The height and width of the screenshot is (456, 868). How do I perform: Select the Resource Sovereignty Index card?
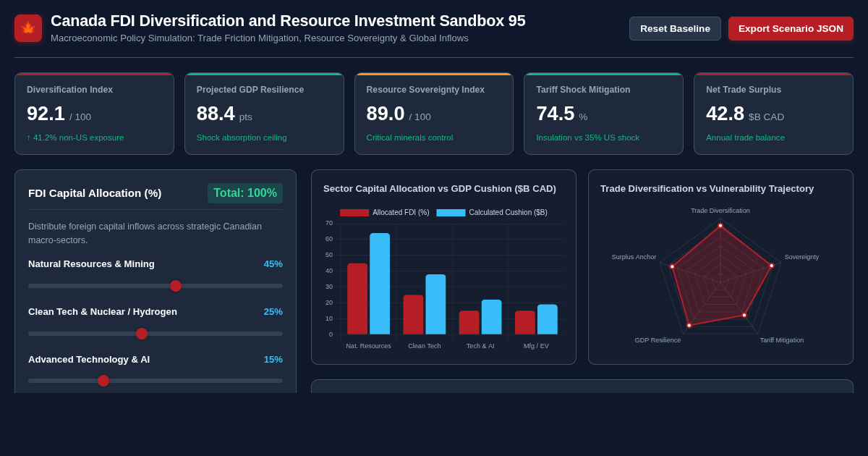coord(434,114)
